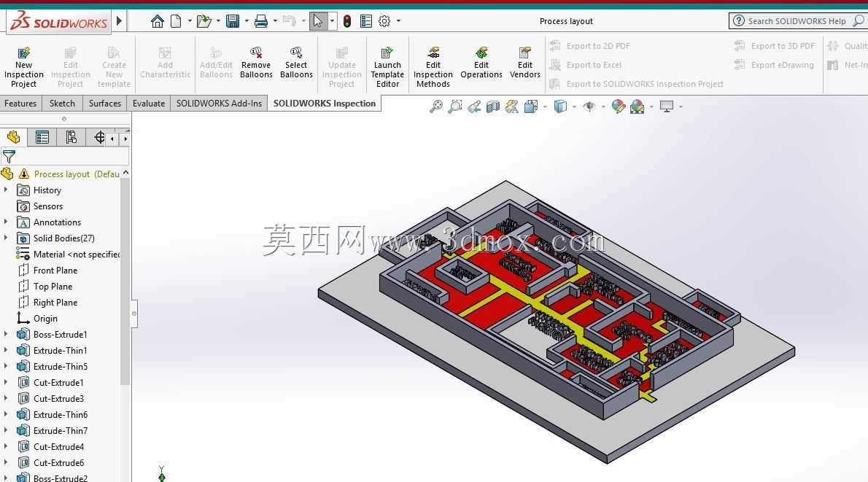Save the document with Save icon

(x=233, y=21)
